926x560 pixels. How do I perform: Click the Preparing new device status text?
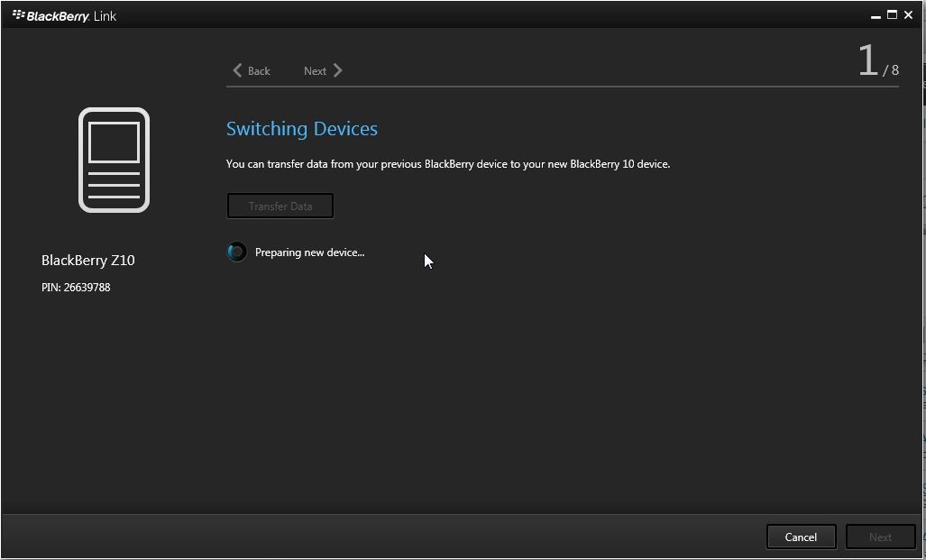(309, 252)
